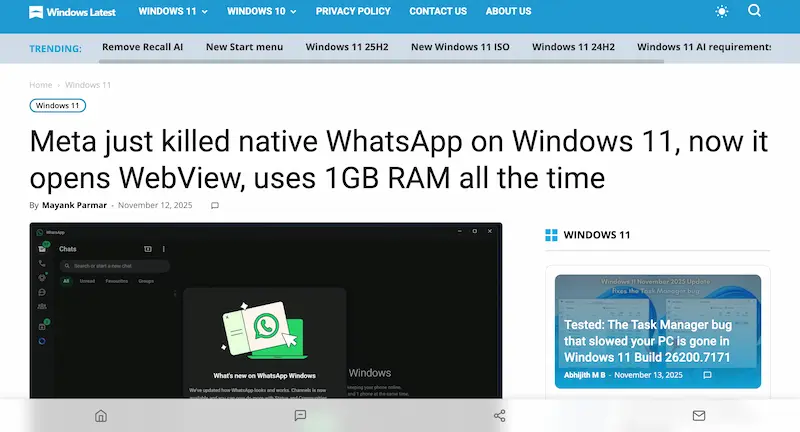Click the comment bubble icon beside the article date

215,205
